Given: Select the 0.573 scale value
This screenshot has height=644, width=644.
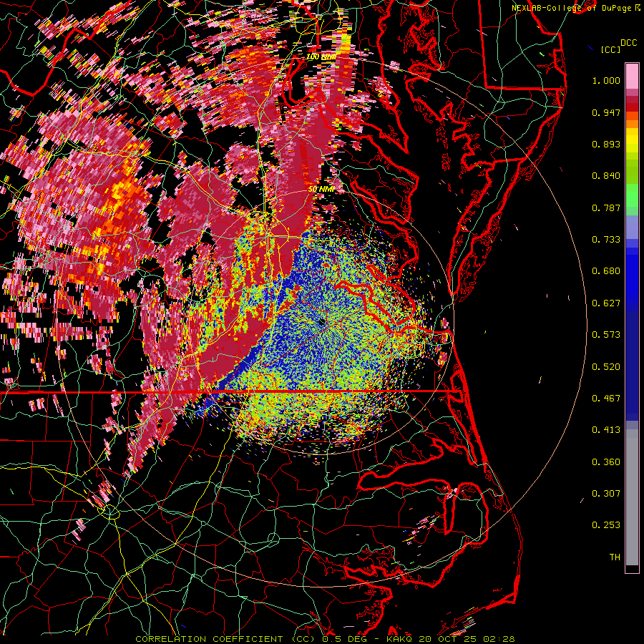Looking at the screenshot, I should 606,335.
